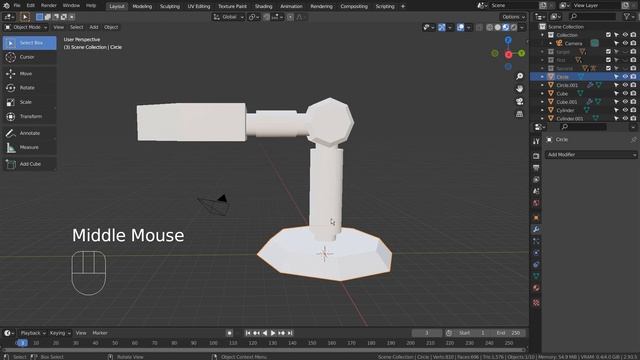
Task: Open the Options dropdown in header
Action: 513,17
